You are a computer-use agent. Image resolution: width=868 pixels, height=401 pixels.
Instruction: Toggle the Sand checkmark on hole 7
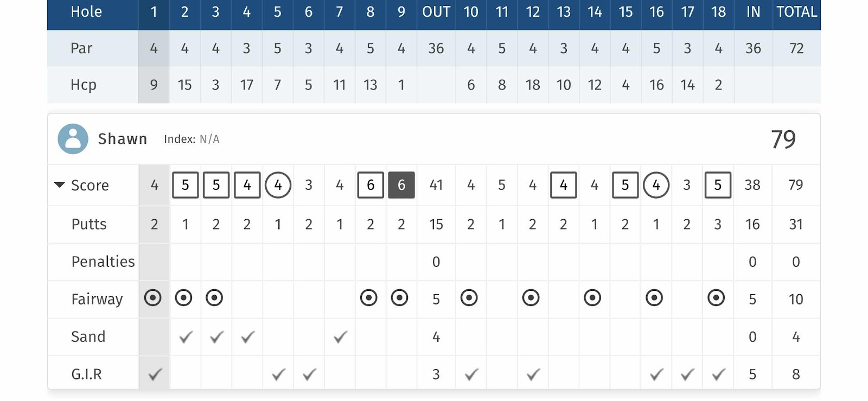coord(340,337)
